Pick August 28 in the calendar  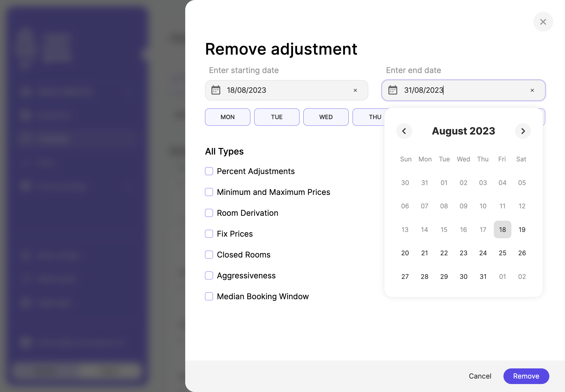[x=424, y=276]
